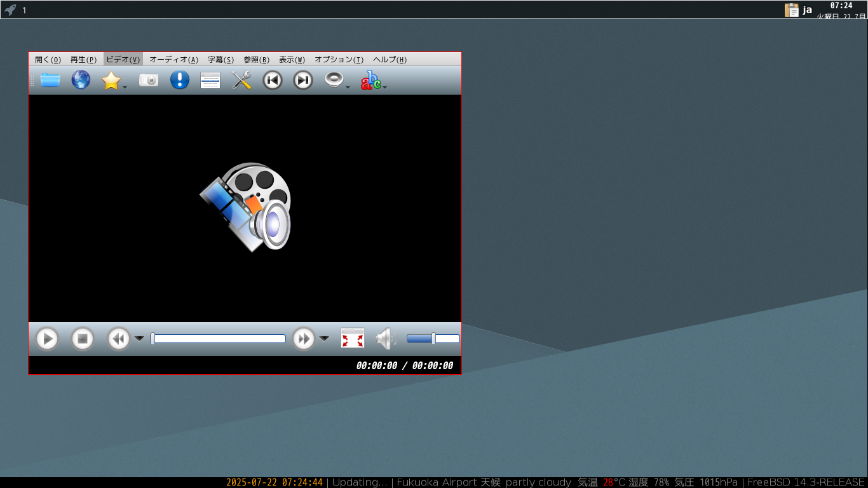Open the 表示(W) menu
868x488 pixels.
292,59
